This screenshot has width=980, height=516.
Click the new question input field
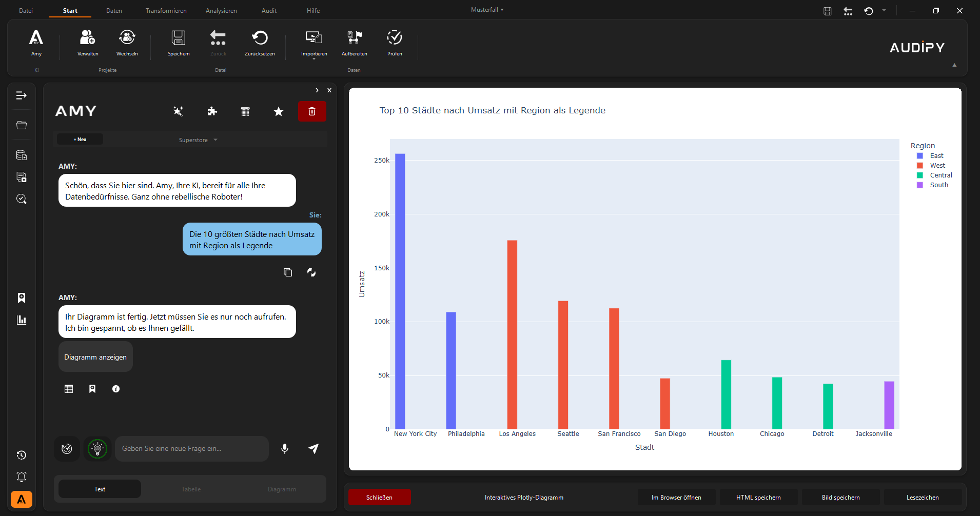(192, 449)
